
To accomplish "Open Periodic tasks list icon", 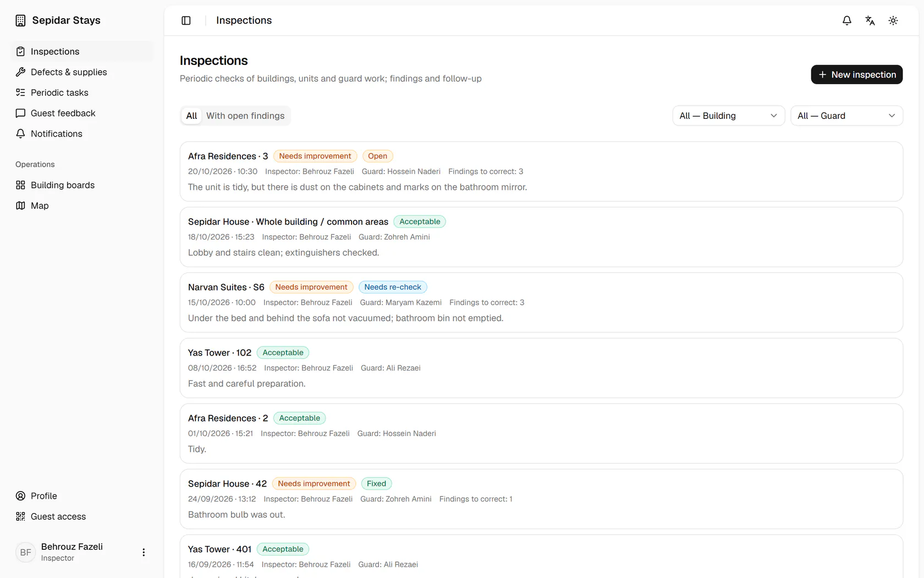I will (x=20, y=92).
